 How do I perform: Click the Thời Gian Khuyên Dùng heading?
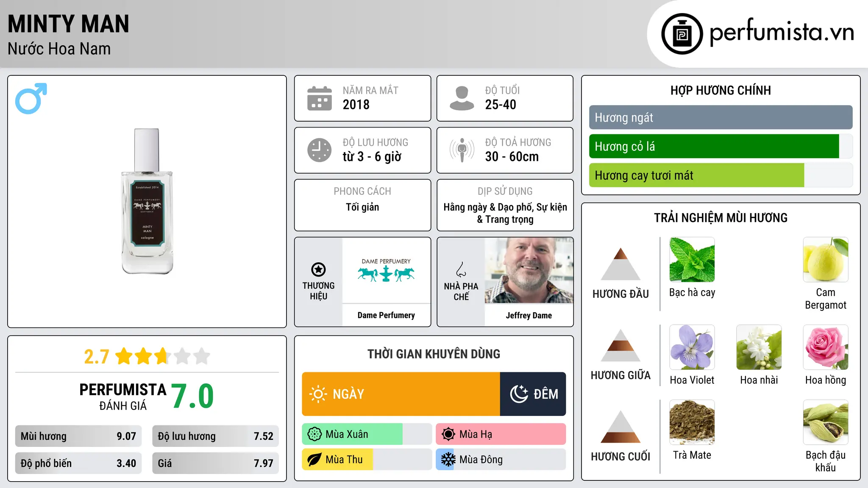(x=434, y=354)
